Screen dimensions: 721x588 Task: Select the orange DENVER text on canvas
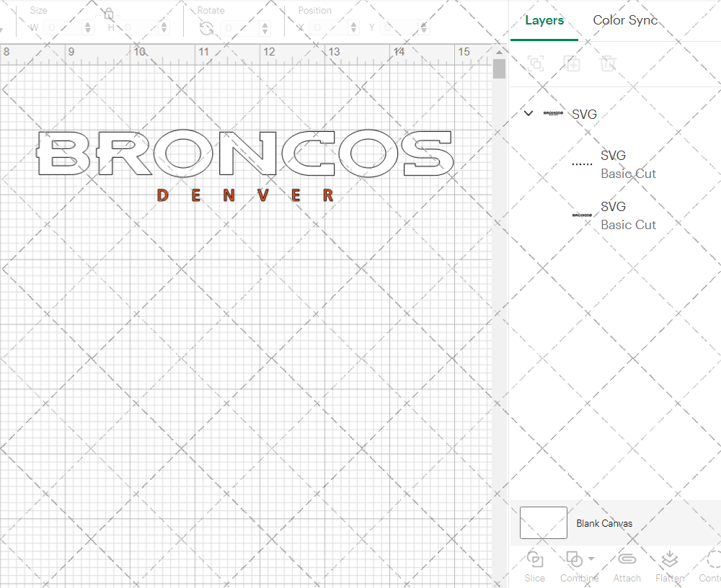[245, 195]
